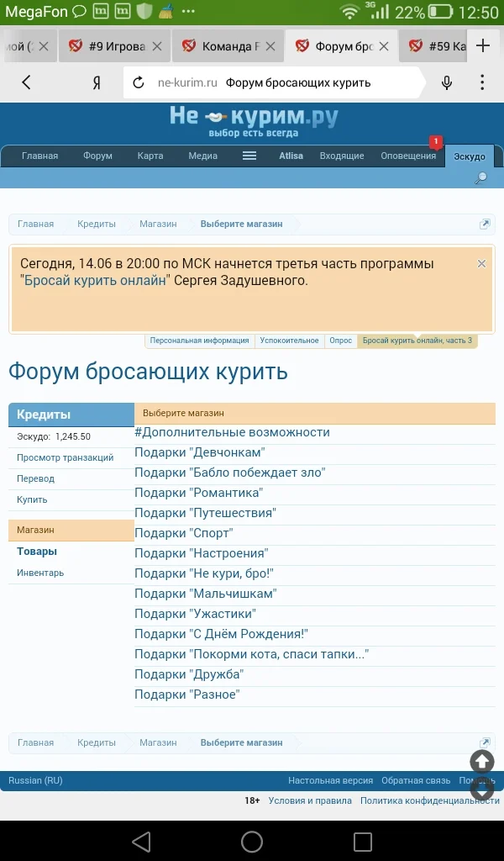
Task: Close the 'Команда' browser tab
Action: point(270,47)
